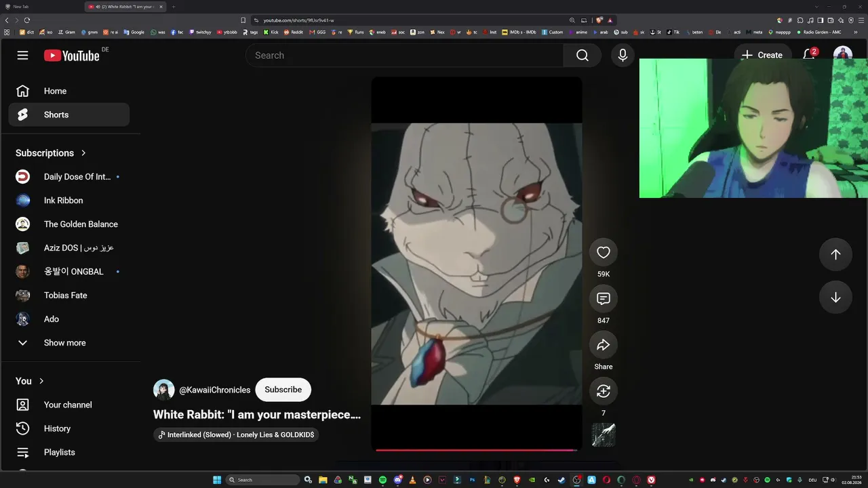This screenshot has height=488, width=868.
Task: Open Steam from the taskbar
Action: [x=561, y=480]
